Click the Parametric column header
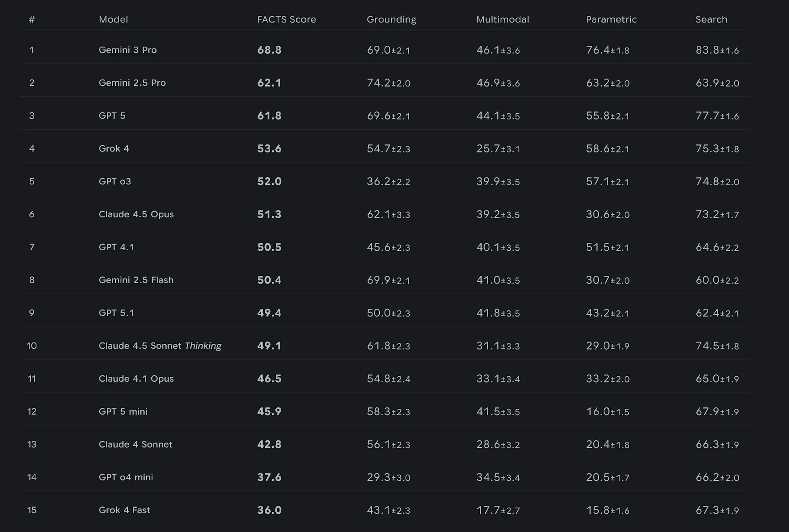Screen dimensions: 789x532 pos(611,19)
